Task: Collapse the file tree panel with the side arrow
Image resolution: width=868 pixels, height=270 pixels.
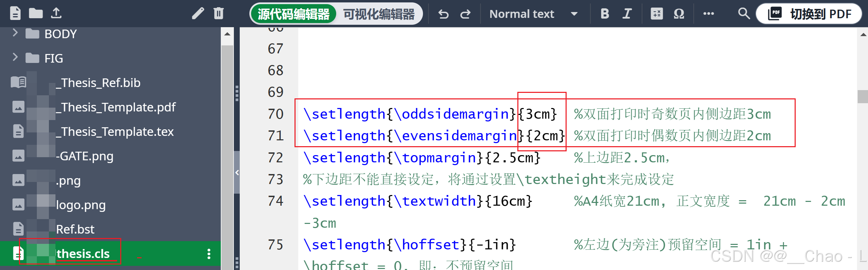Action: point(237,173)
